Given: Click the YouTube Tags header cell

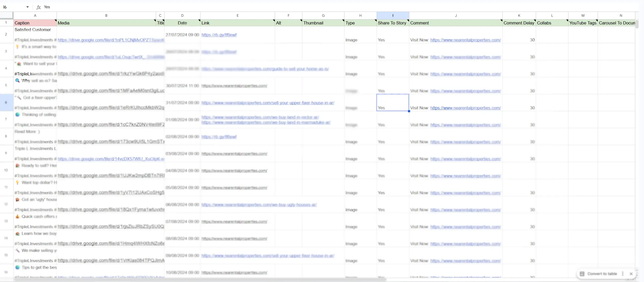Looking at the screenshot, I should click(583, 23).
